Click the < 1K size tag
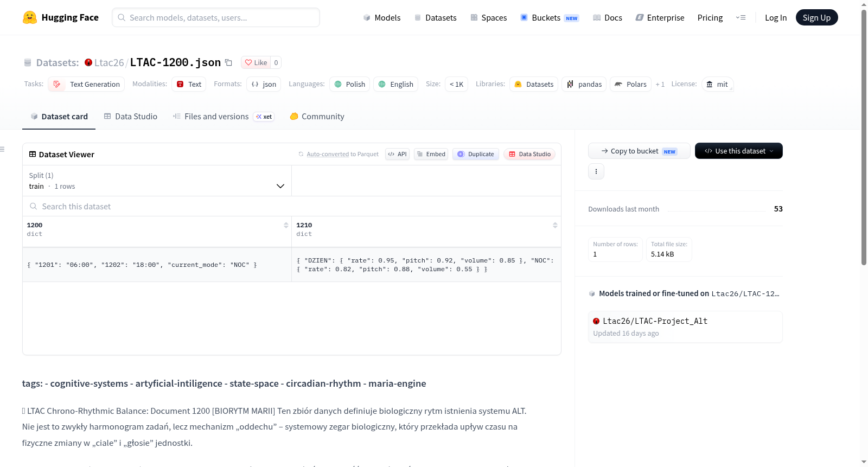Image resolution: width=868 pixels, height=467 pixels. point(456,84)
